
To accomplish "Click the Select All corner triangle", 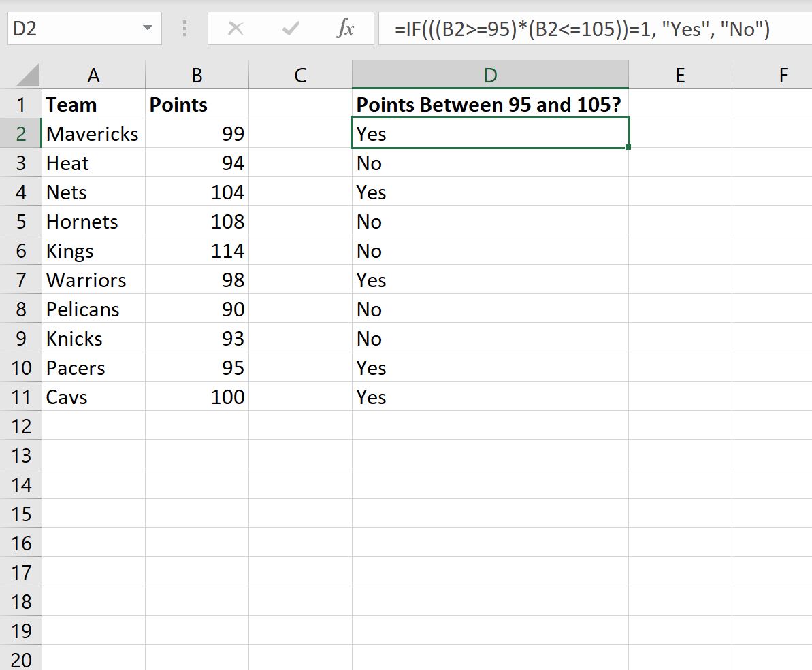I will tap(28, 75).
